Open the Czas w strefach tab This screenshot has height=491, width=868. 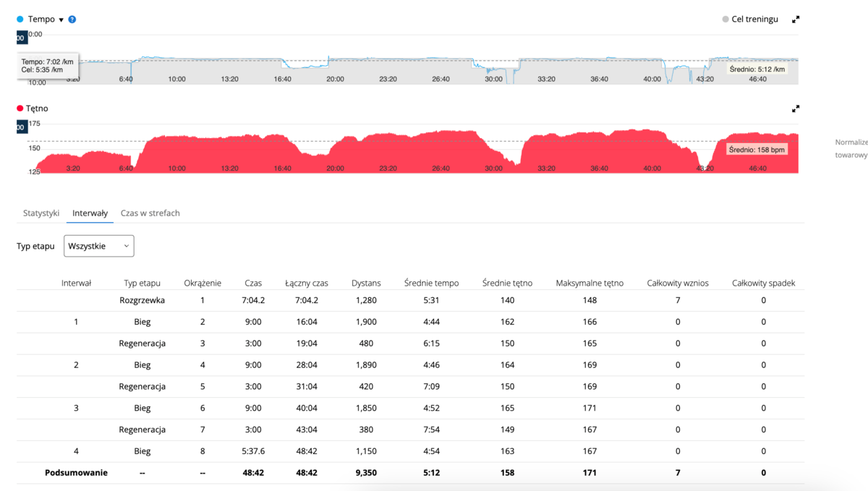click(150, 213)
